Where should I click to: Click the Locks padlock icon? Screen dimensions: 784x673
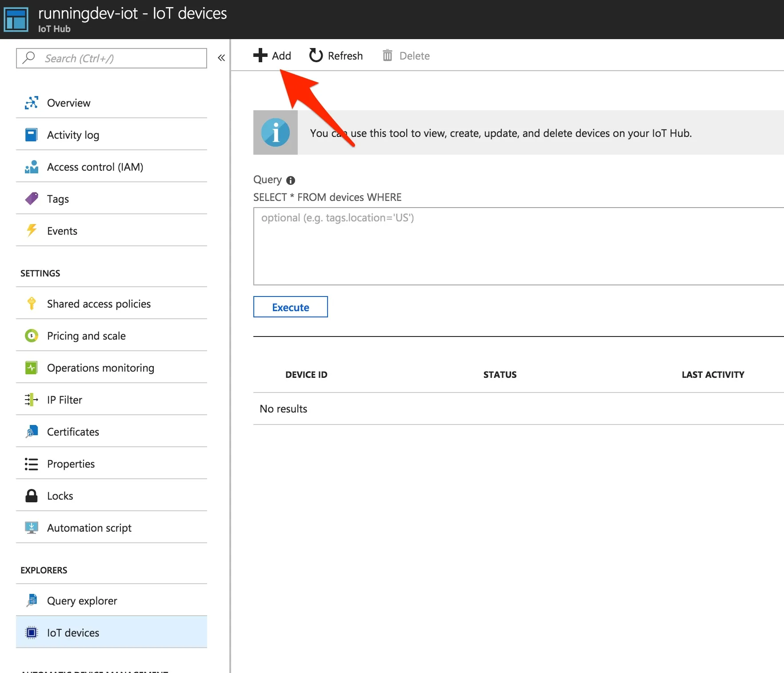[32, 496]
